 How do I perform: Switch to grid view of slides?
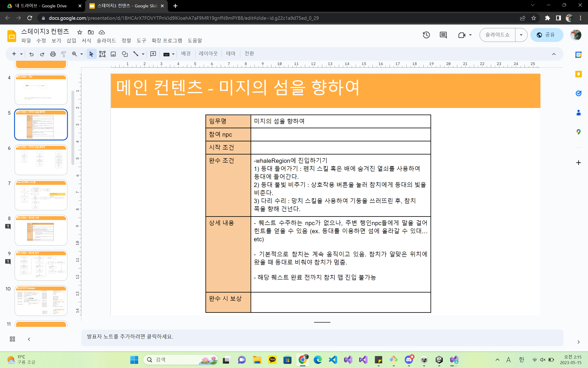click(x=12, y=339)
